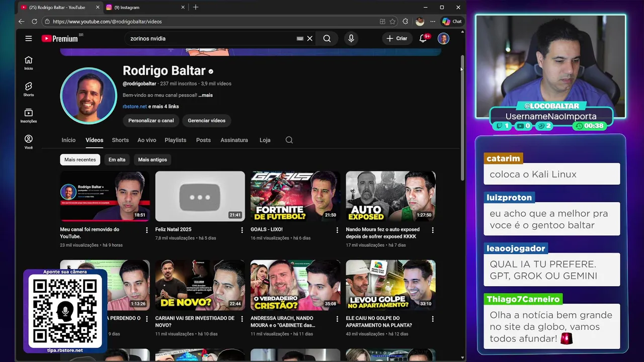Close the YouTube browser tab
Screen dimensions: 644x362
tap(98, 7)
